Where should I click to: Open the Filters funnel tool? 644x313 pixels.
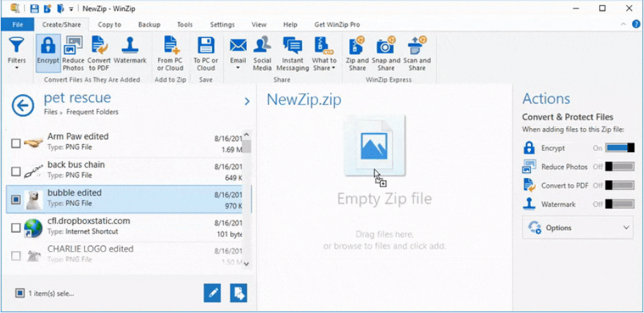(x=17, y=53)
